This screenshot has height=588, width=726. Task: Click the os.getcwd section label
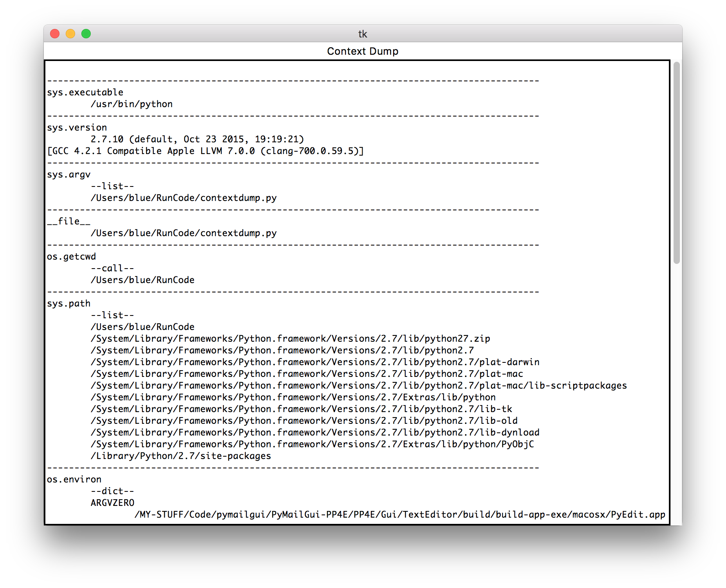tap(72, 256)
